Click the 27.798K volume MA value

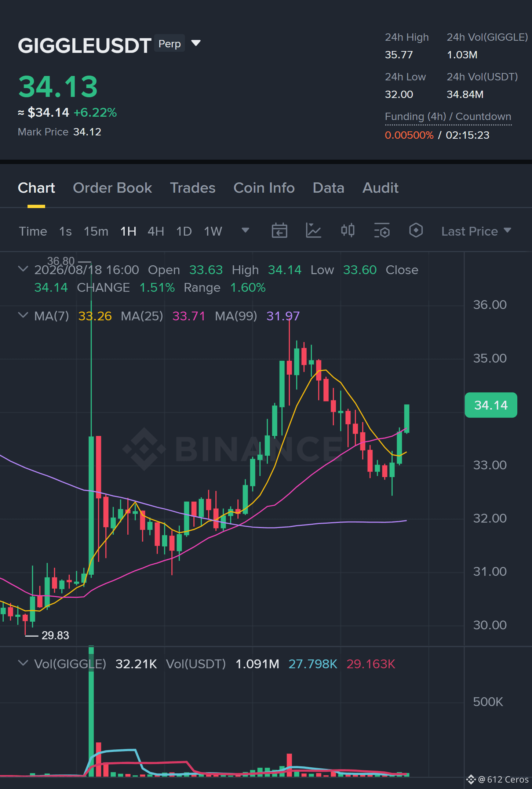click(x=313, y=664)
